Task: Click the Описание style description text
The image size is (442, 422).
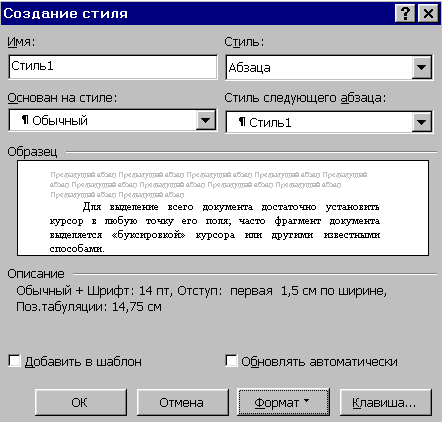Action: coord(201,299)
